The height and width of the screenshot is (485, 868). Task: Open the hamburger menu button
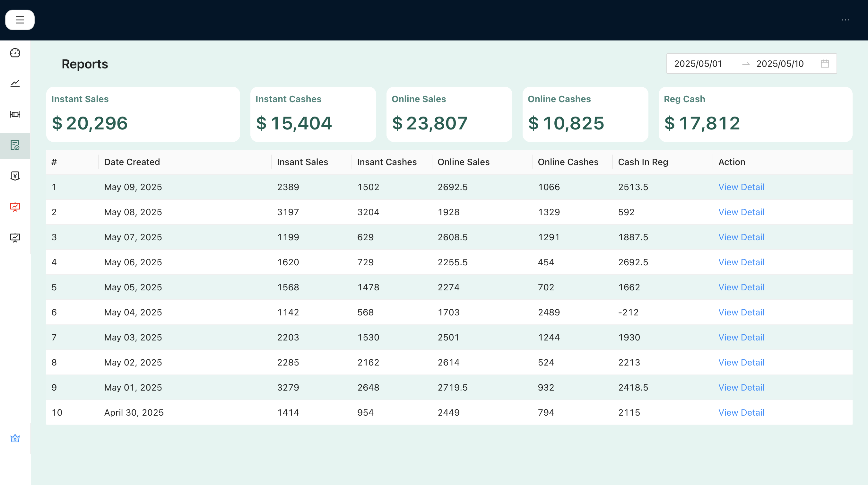point(20,20)
